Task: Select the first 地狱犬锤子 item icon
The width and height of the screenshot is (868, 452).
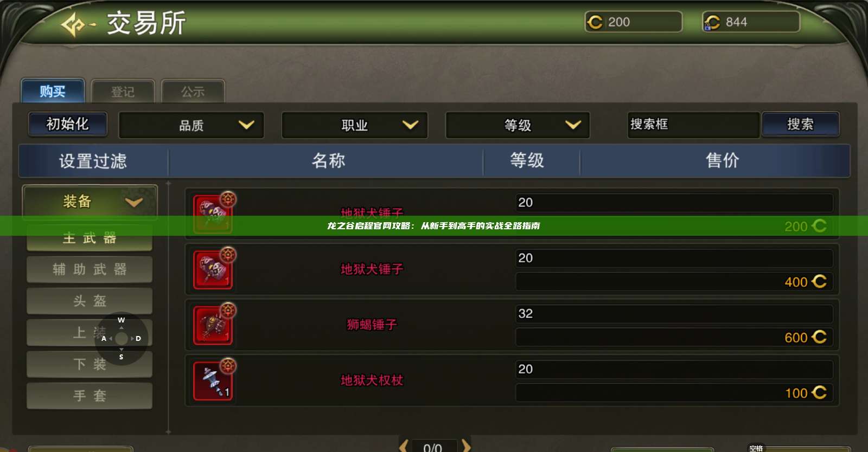Action: [213, 214]
